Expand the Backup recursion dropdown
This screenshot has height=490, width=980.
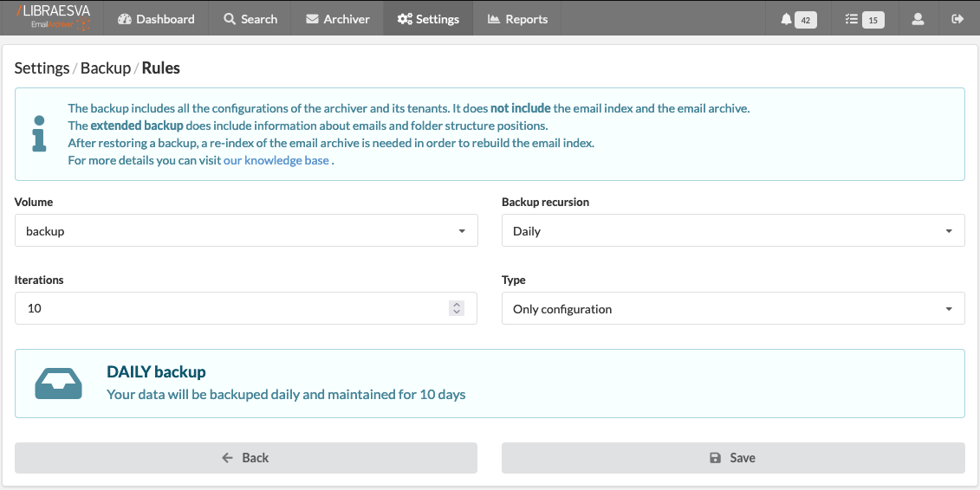[x=733, y=230]
